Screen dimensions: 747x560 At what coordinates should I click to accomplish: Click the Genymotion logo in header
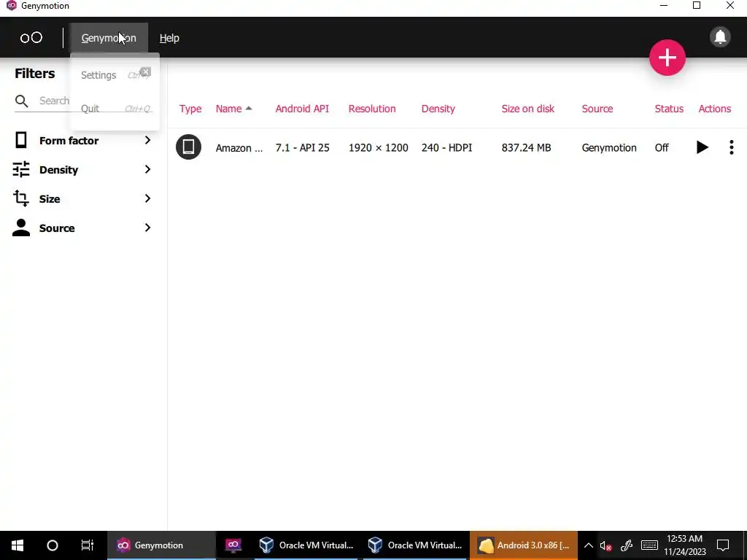[31, 38]
